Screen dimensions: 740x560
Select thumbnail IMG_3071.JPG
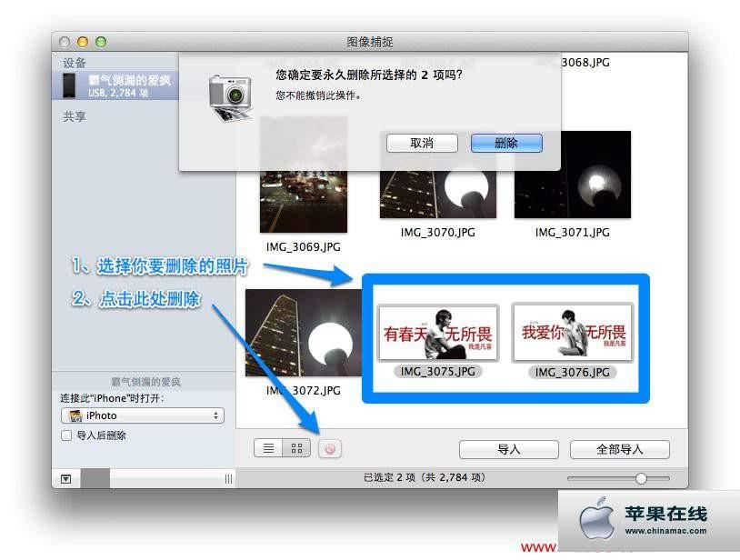[x=573, y=175]
